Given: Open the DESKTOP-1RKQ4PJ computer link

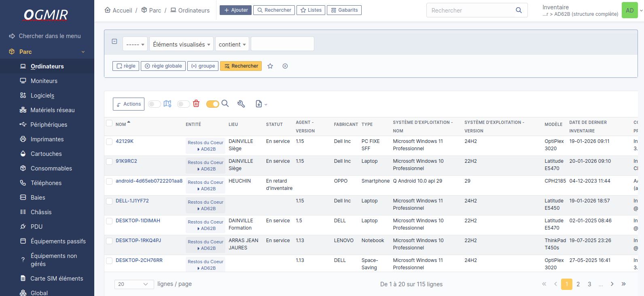Looking at the screenshot, I should coord(138,241).
